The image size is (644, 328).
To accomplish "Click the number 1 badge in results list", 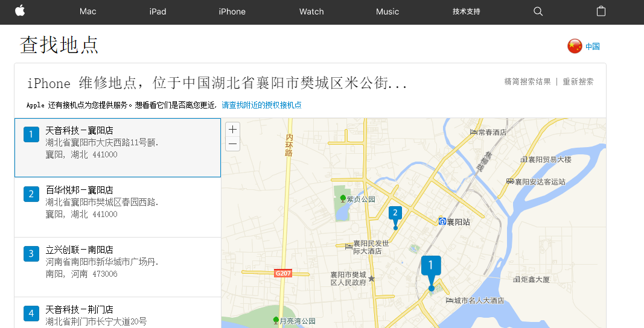I will pos(31,134).
